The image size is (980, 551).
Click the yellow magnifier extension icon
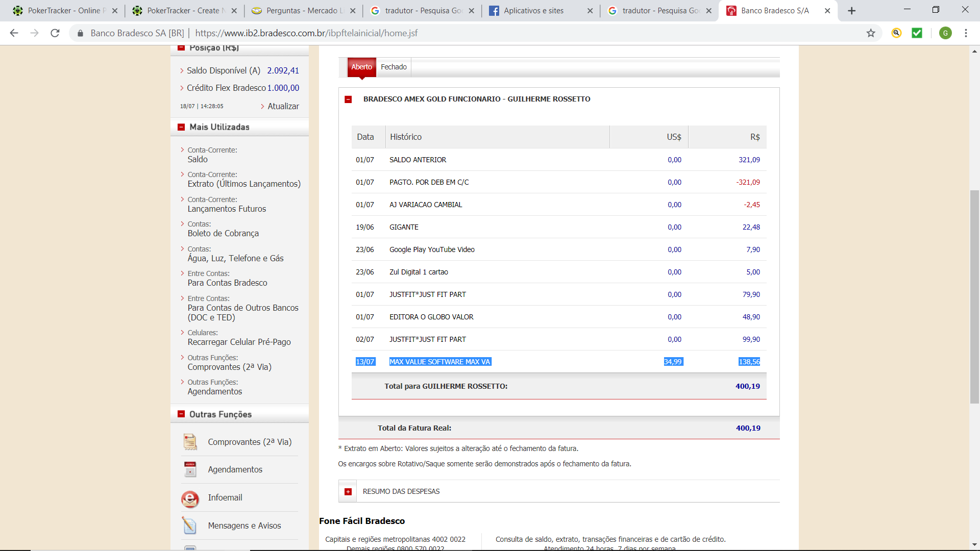coord(896,33)
